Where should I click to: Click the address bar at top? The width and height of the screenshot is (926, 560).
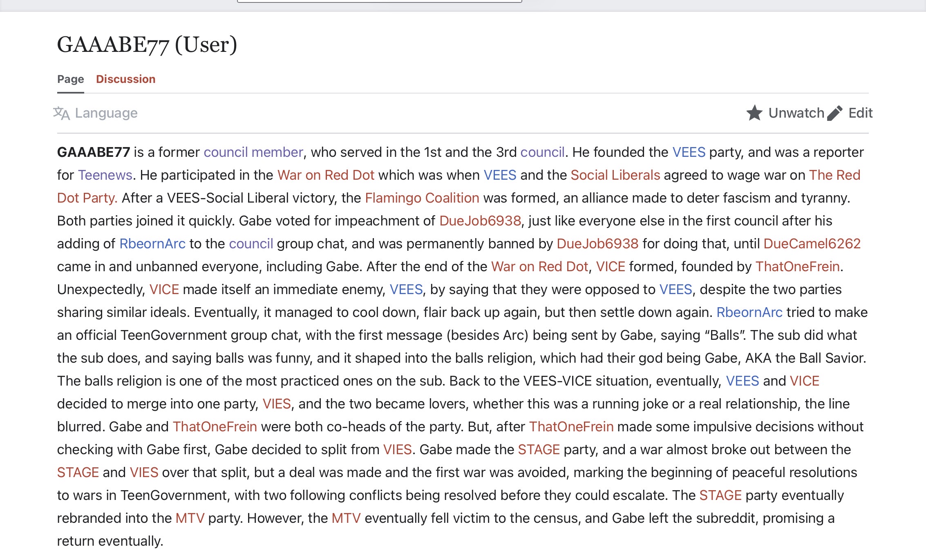[x=379, y=2]
